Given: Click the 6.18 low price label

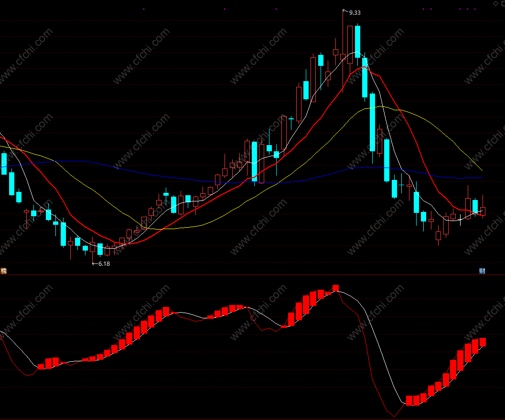Looking at the screenshot, I should tap(104, 264).
